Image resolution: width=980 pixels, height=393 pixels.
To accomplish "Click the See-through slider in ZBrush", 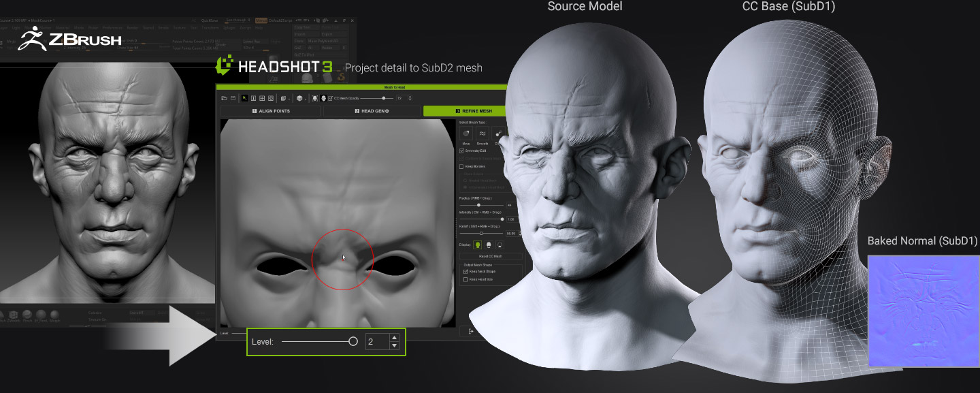I will (x=238, y=20).
